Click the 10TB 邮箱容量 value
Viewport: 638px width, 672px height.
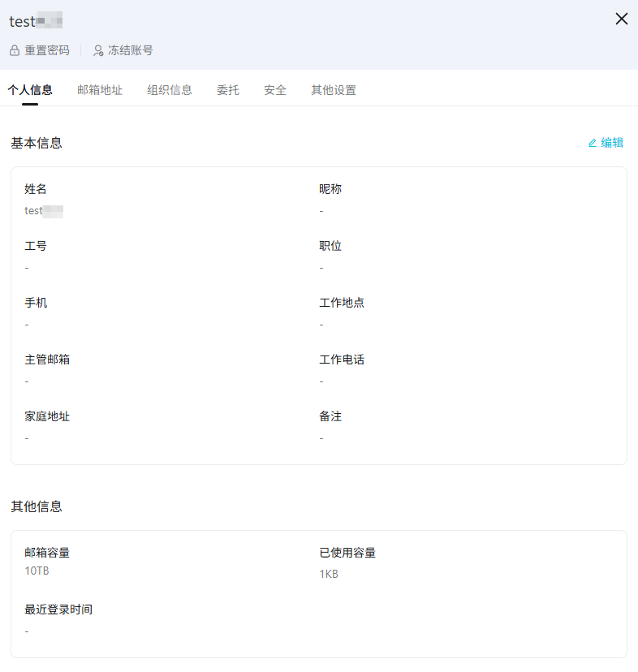(x=37, y=571)
